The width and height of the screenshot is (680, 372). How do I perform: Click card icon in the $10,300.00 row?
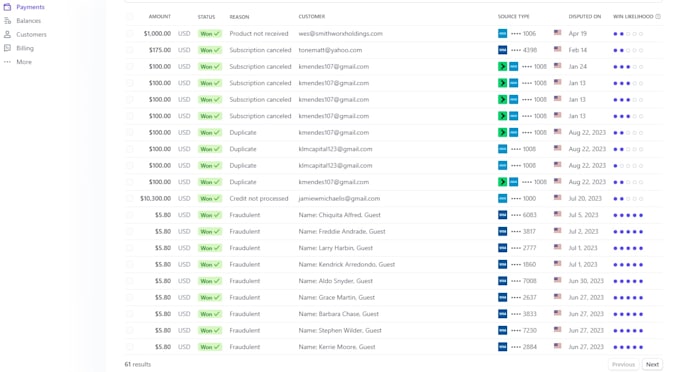(502, 198)
